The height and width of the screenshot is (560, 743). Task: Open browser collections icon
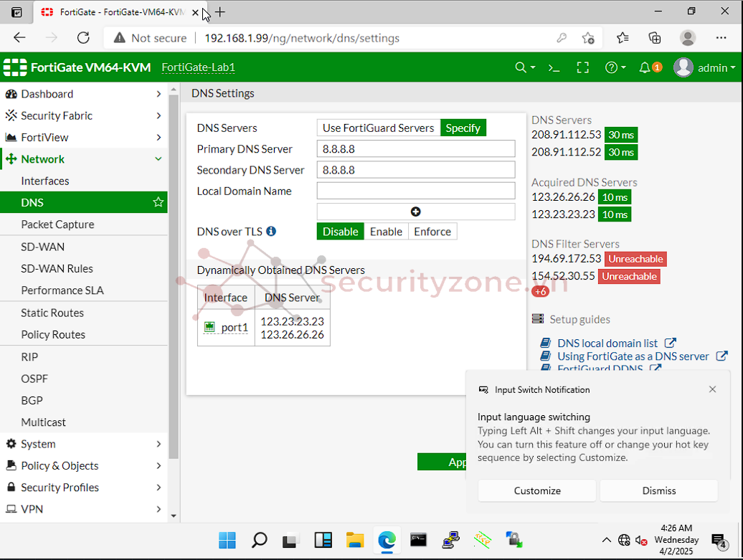pyautogui.click(x=655, y=38)
